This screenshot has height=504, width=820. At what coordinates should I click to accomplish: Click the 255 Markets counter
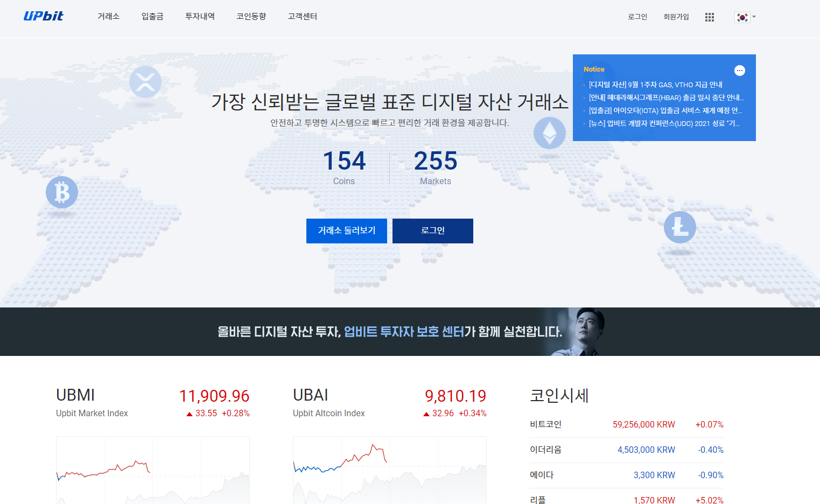pos(436,167)
